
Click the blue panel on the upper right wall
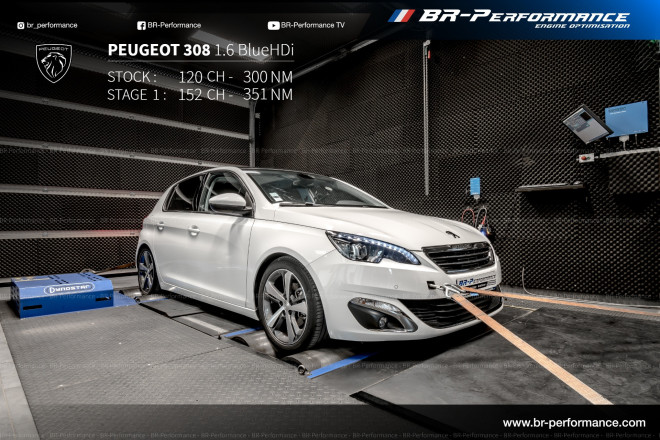click(626, 118)
